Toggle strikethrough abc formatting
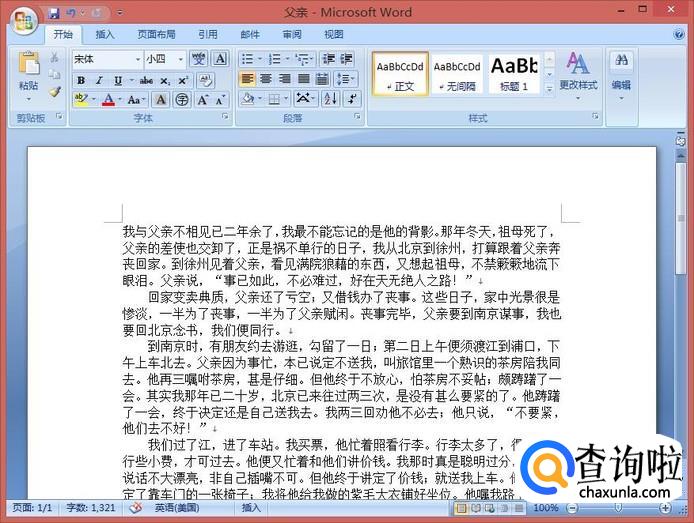Screen dimensions: 694x523 [146, 80]
